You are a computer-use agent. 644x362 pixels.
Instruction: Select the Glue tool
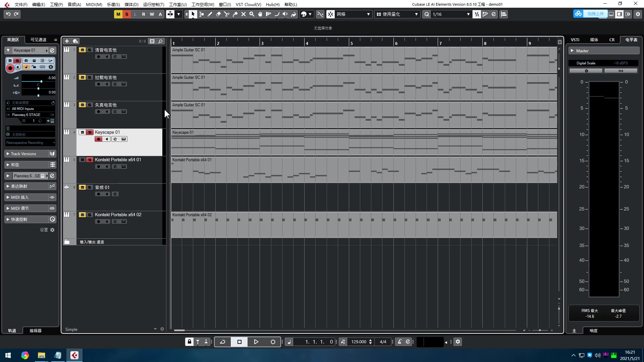tap(235, 14)
